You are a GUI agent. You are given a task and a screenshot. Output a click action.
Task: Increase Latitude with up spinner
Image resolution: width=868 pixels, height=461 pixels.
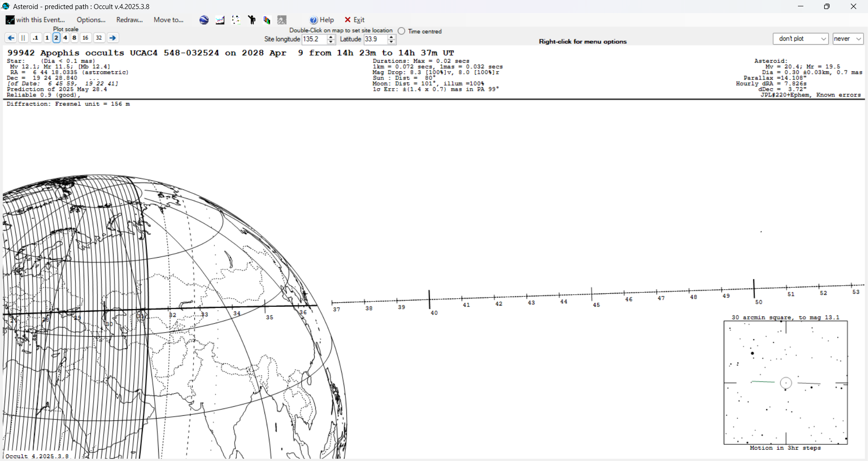point(392,37)
